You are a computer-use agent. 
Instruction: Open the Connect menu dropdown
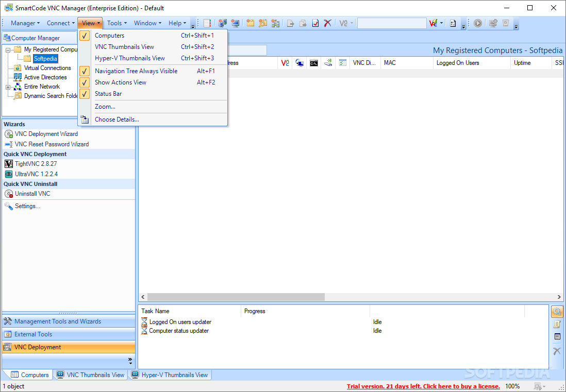(x=61, y=23)
